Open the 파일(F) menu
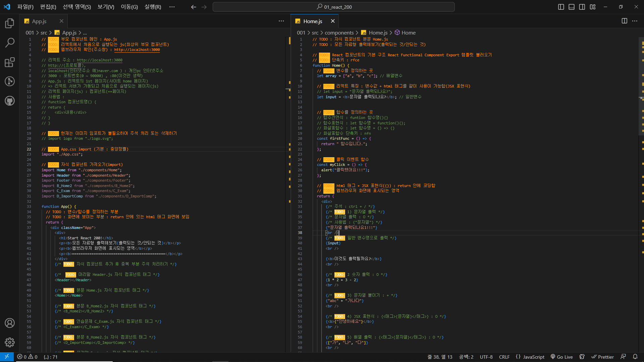 click(25, 7)
